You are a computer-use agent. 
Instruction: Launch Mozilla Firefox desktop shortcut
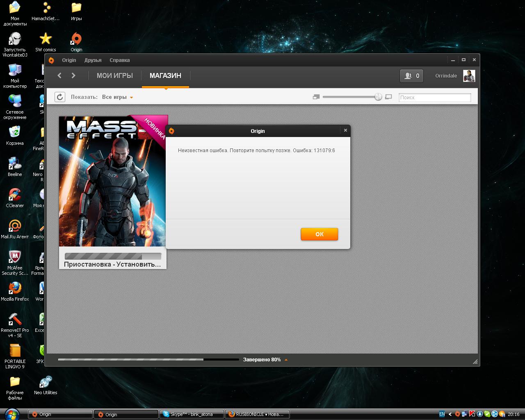[15, 292]
